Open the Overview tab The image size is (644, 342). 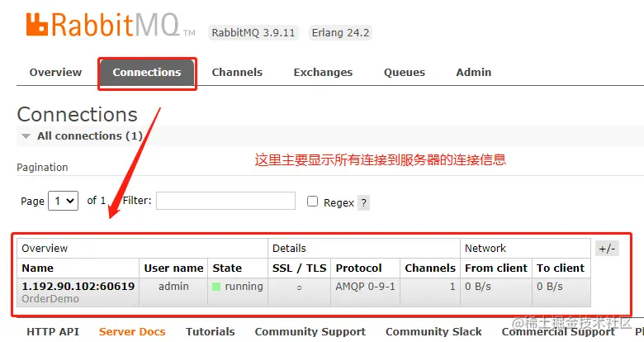point(55,73)
